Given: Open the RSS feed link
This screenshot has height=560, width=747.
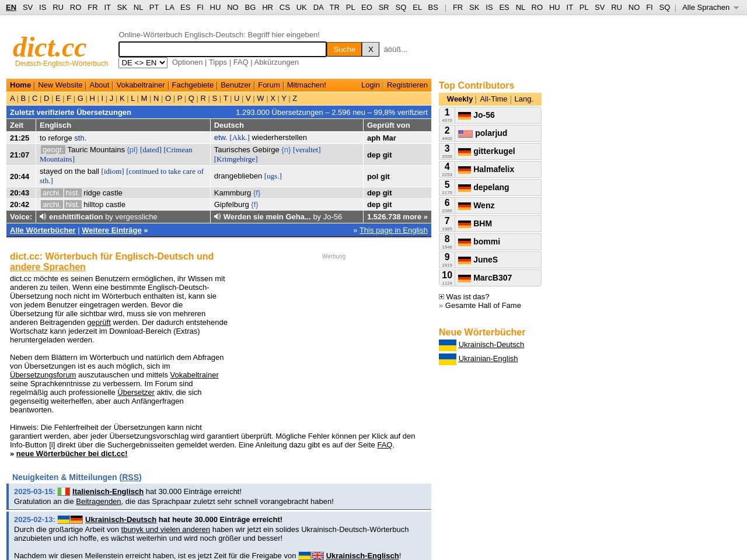Looking at the screenshot, I should tap(131, 477).
